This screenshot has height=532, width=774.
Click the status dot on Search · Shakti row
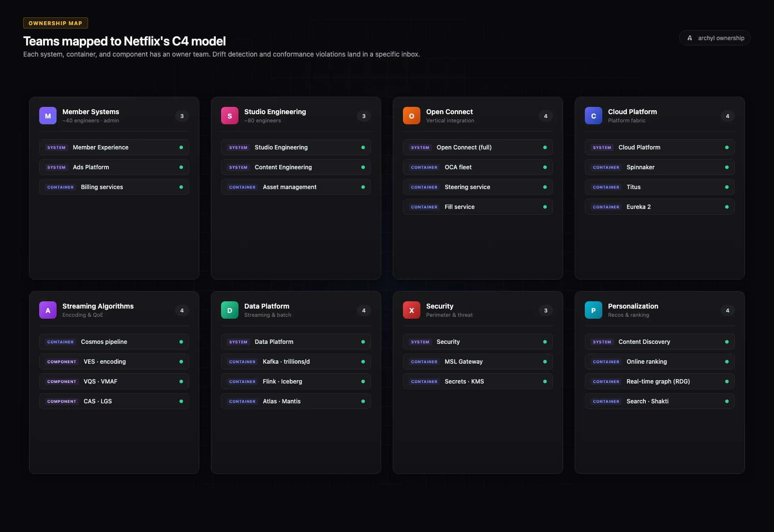tap(727, 401)
